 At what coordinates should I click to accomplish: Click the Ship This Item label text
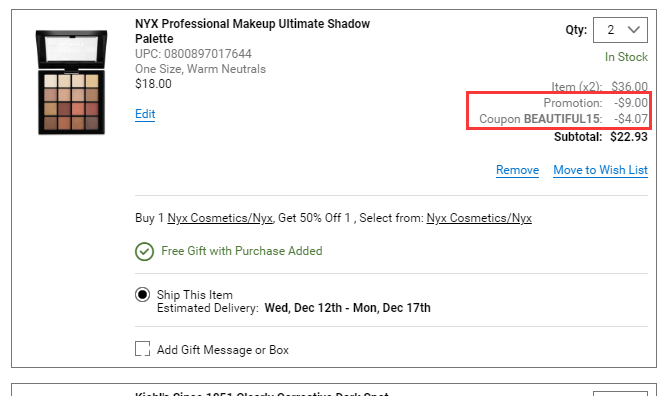tap(195, 295)
